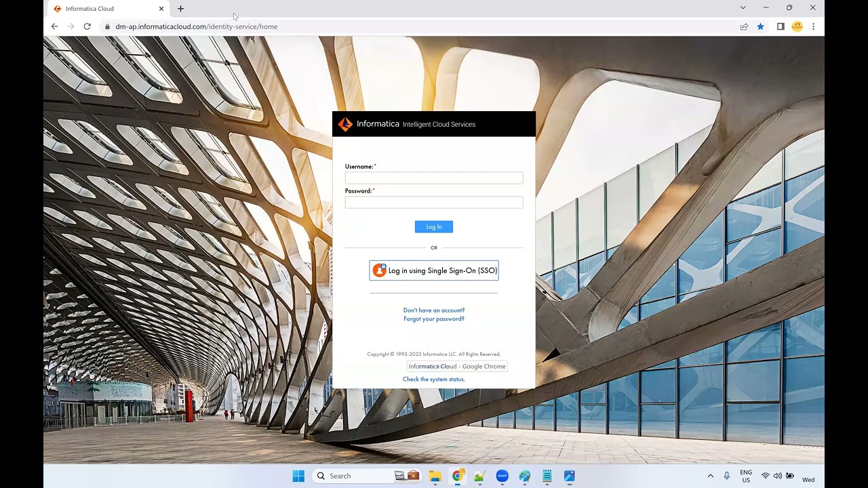Click the Informatica logo in the login header
868x488 pixels.
point(345,124)
